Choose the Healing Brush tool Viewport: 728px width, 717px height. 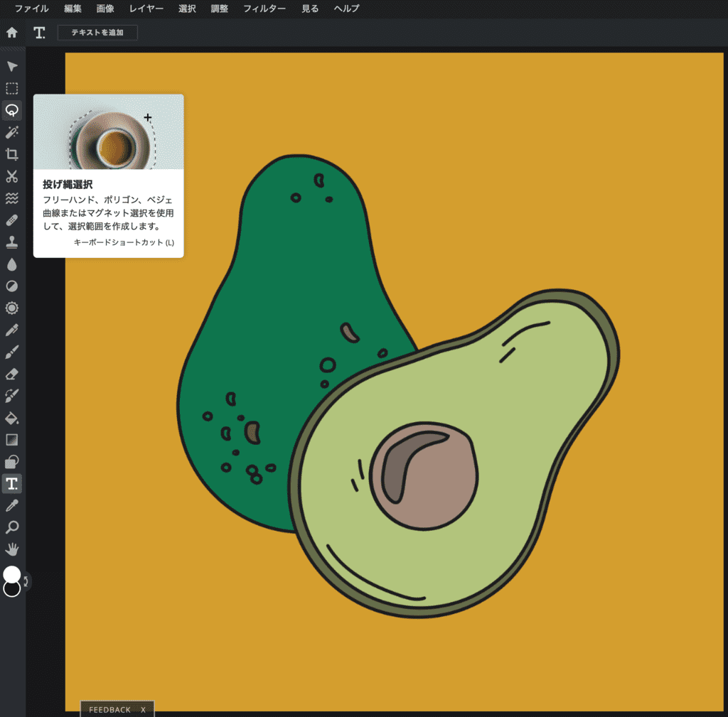pyautogui.click(x=11, y=220)
